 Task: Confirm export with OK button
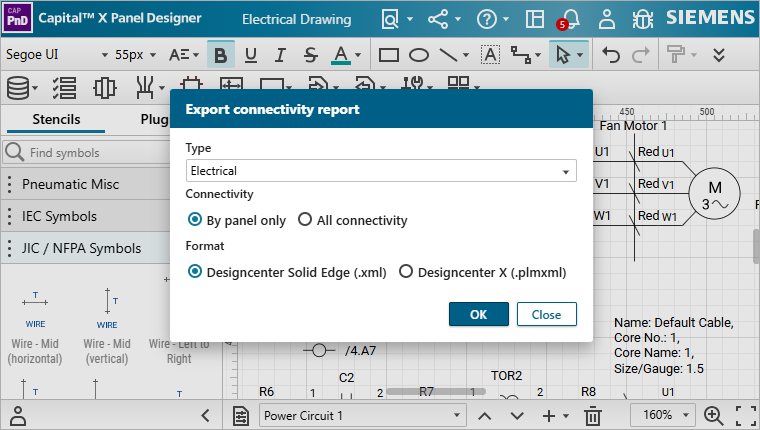click(x=479, y=314)
